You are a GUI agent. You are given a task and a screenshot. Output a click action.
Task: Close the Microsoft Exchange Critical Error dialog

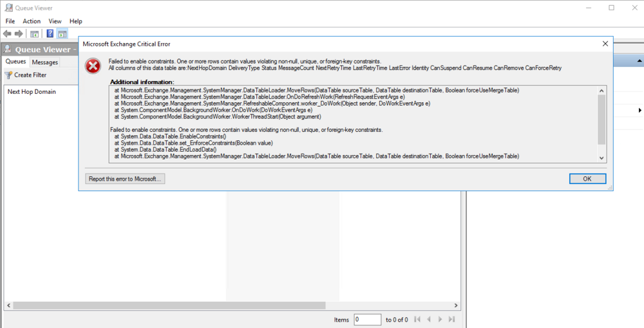tap(605, 44)
